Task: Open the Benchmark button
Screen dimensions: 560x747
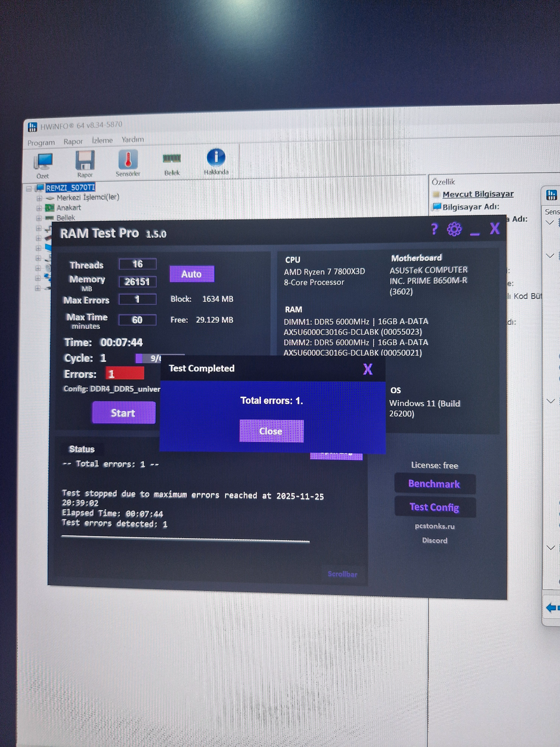Action: tap(435, 484)
